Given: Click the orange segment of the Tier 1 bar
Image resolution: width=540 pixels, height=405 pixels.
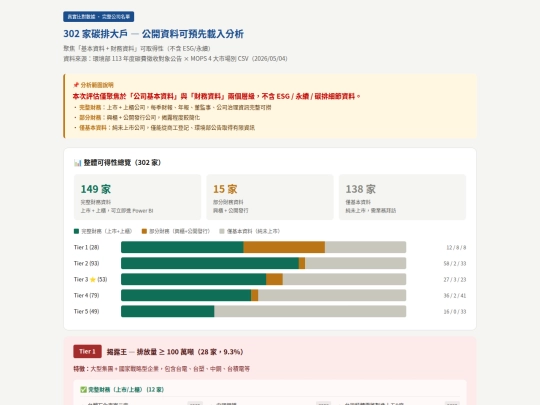Looking at the screenshot, I should pos(284,247).
